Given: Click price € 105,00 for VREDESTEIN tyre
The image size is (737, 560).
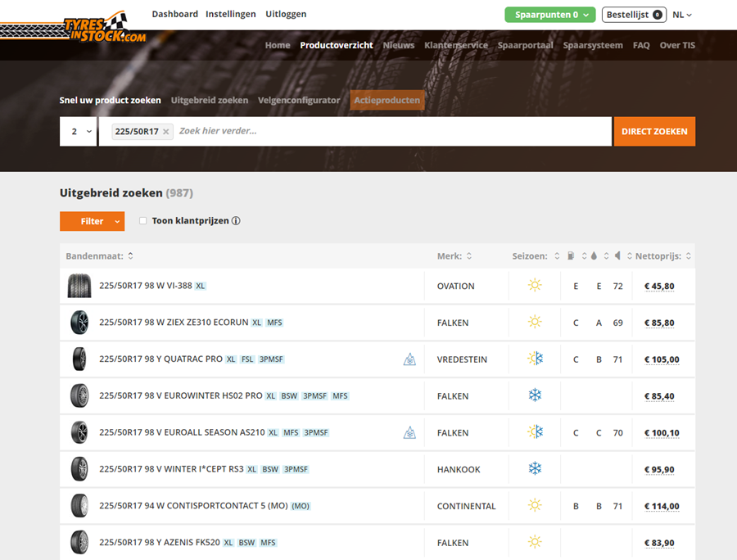Looking at the screenshot, I should 662,359.
